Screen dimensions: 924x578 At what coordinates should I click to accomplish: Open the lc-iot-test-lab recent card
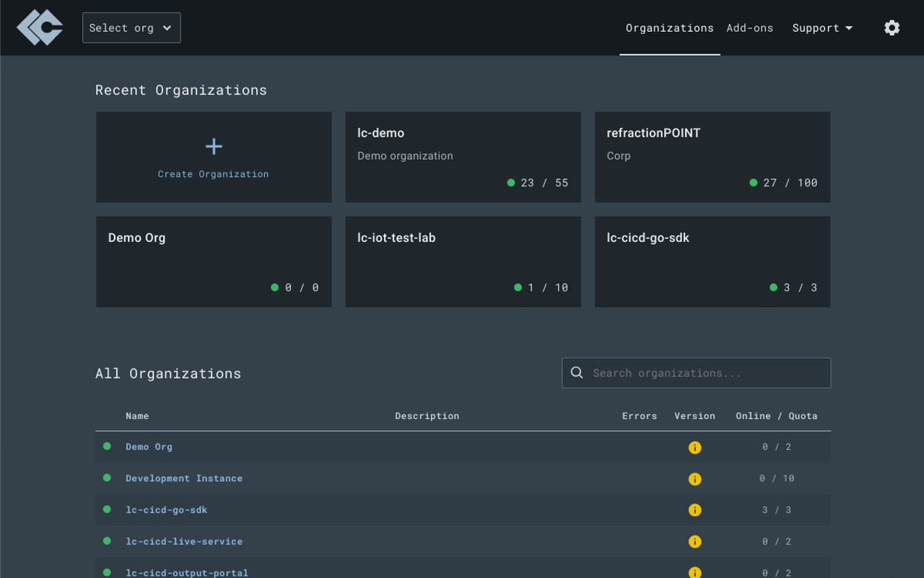tap(463, 262)
